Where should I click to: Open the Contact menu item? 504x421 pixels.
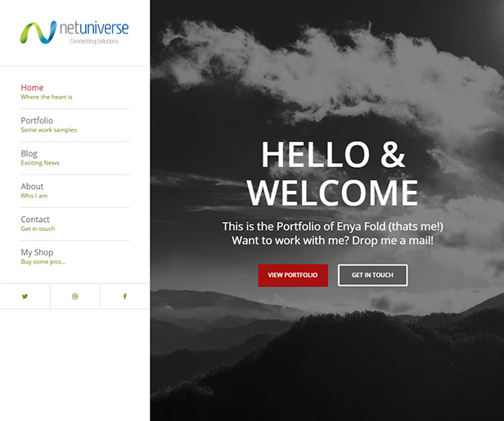[x=75, y=224]
